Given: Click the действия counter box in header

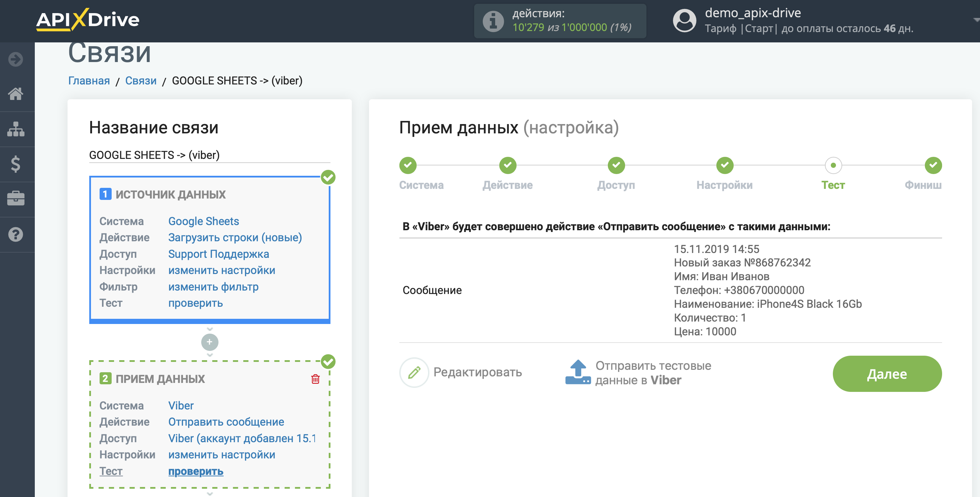Looking at the screenshot, I should coord(560,21).
